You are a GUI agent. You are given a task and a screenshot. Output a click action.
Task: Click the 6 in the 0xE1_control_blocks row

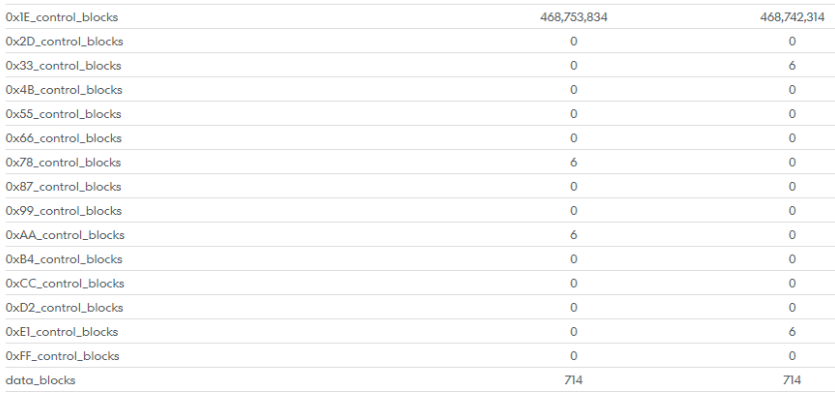pyautogui.click(x=792, y=332)
